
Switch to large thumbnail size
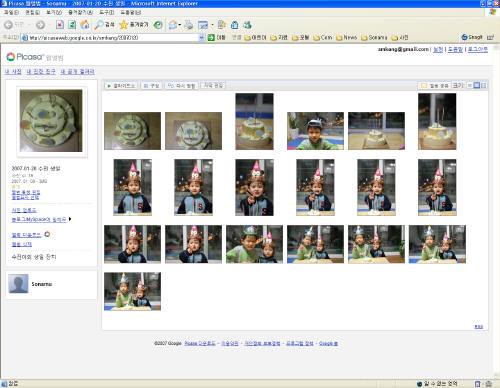point(484,86)
